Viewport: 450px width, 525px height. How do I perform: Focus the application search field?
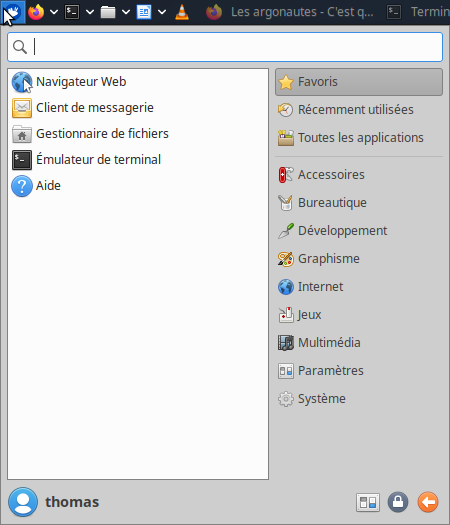(x=225, y=47)
